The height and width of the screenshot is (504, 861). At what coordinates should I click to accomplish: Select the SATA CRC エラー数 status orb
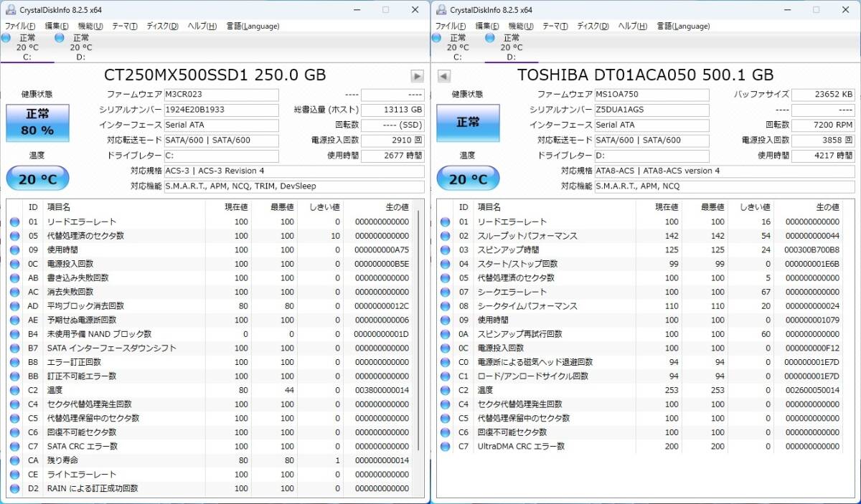click(15, 447)
